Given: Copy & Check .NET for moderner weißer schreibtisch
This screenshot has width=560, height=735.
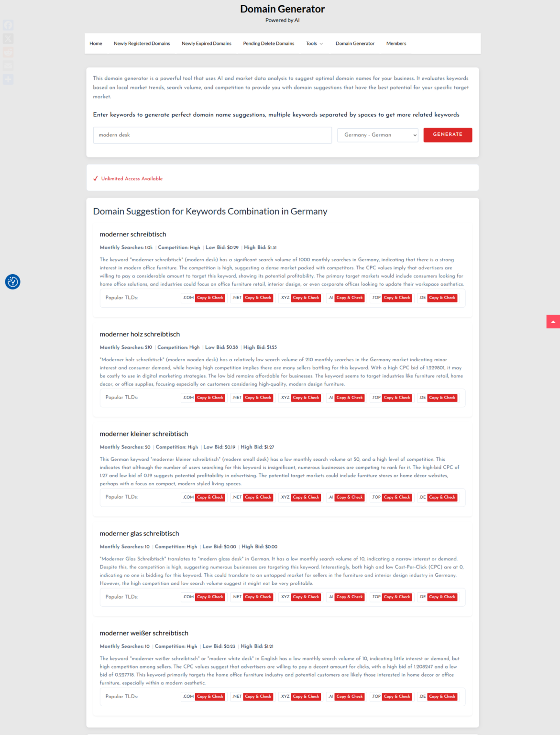Looking at the screenshot, I should (x=258, y=697).
